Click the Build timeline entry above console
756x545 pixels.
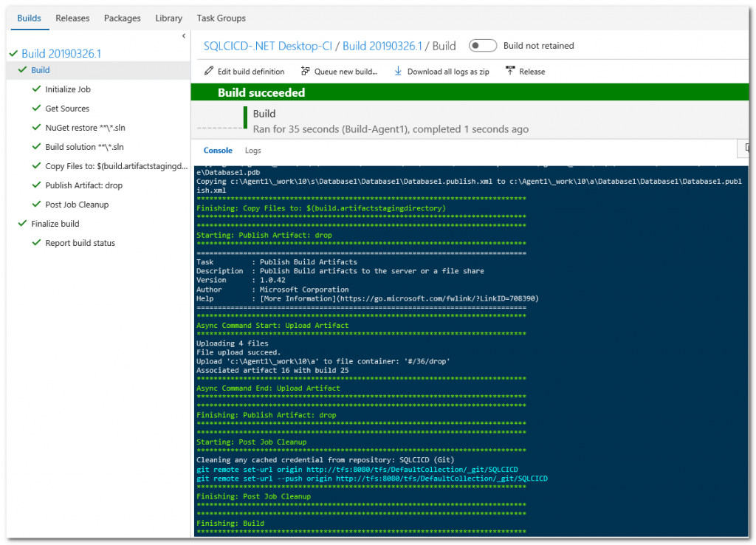(391, 121)
